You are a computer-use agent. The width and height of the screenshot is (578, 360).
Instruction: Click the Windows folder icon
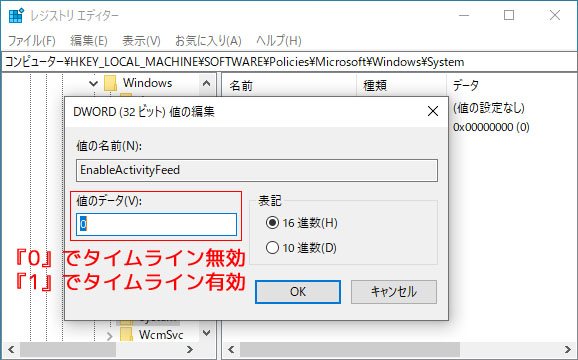tap(110, 83)
